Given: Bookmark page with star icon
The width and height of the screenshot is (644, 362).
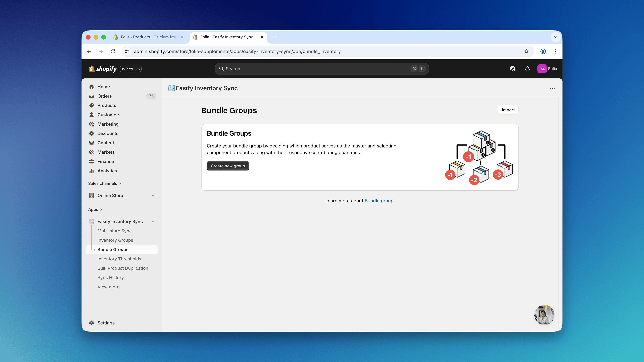Looking at the screenshot, I should tap(526, 51).
